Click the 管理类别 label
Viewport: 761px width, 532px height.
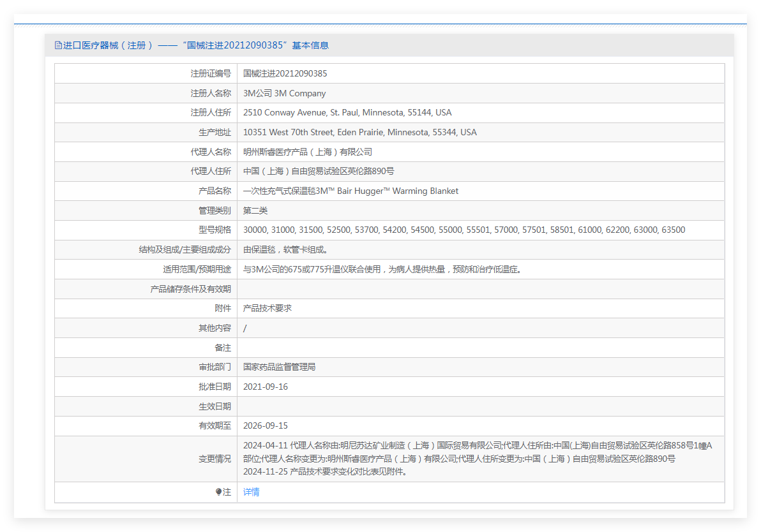(x=215, y=211)
